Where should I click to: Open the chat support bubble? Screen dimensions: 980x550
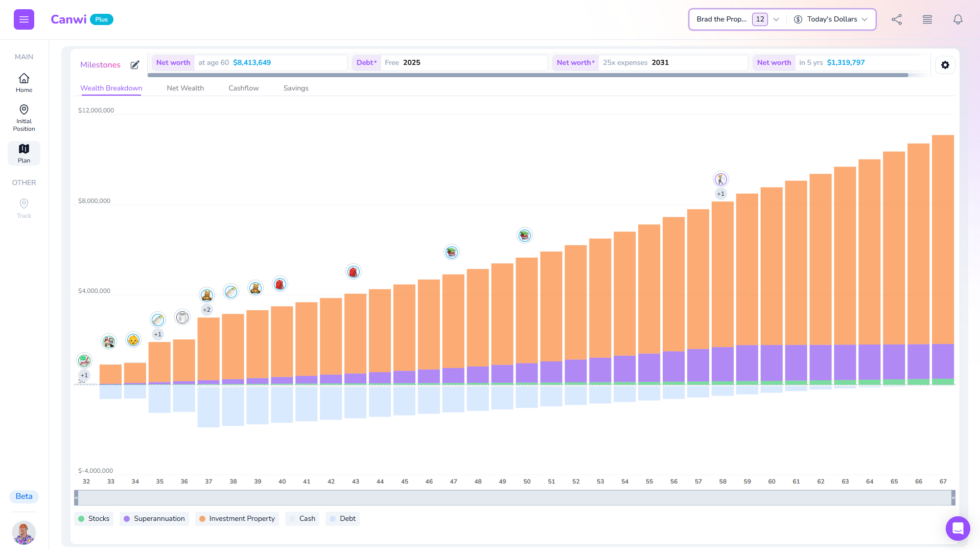click(x=957, y=528)
